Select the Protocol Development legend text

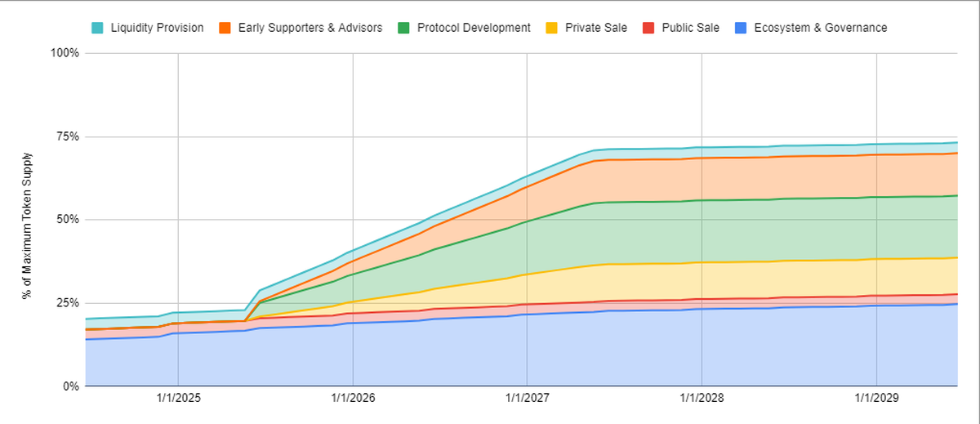point(474,28)
